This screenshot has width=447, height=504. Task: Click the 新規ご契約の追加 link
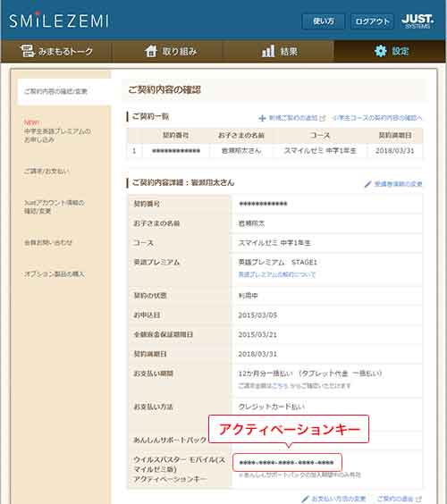tap(293, 118)
